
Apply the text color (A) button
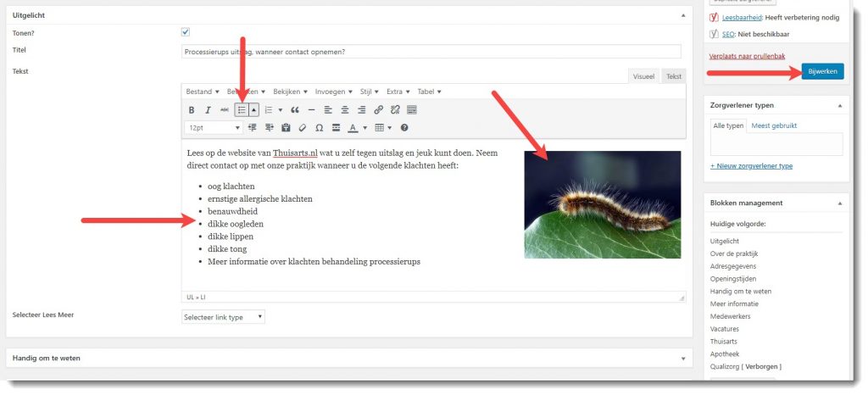click(353, 128)
